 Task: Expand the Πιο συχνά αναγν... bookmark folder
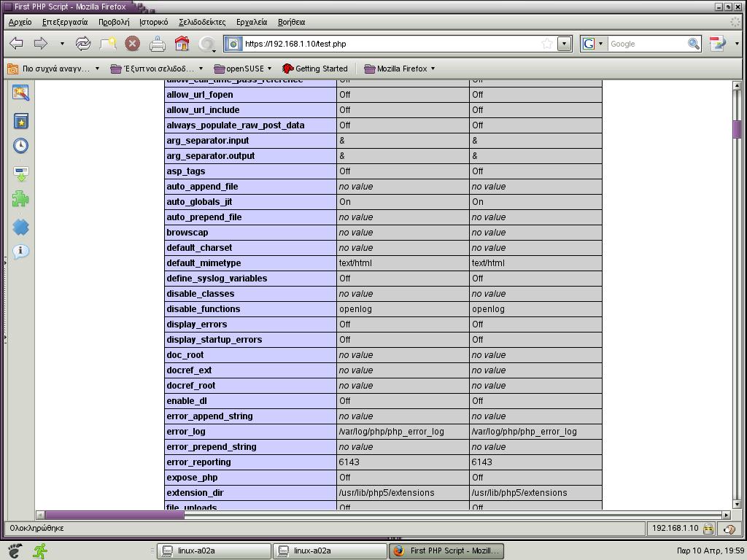(53, 69)
